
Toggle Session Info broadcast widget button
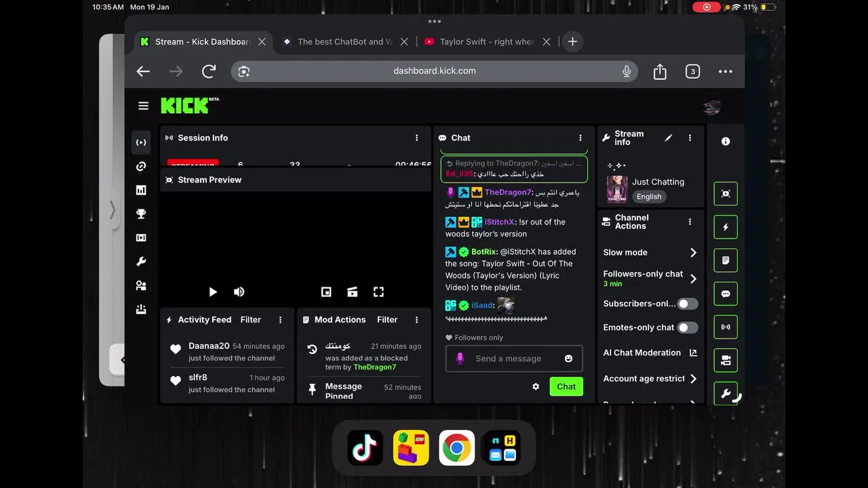[x=726, y=327]
